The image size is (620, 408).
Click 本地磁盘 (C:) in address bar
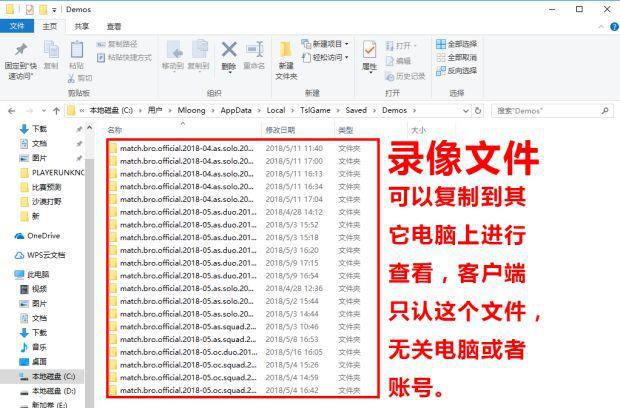[111, 110]
